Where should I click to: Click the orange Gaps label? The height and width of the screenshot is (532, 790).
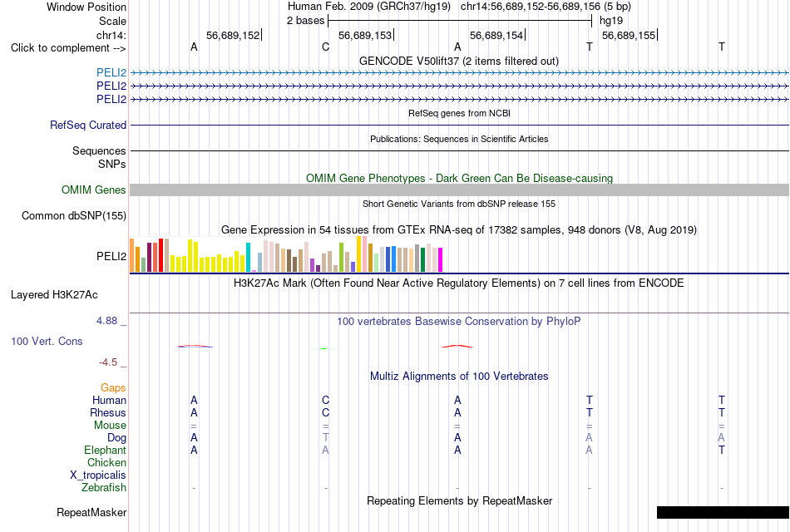113,388
